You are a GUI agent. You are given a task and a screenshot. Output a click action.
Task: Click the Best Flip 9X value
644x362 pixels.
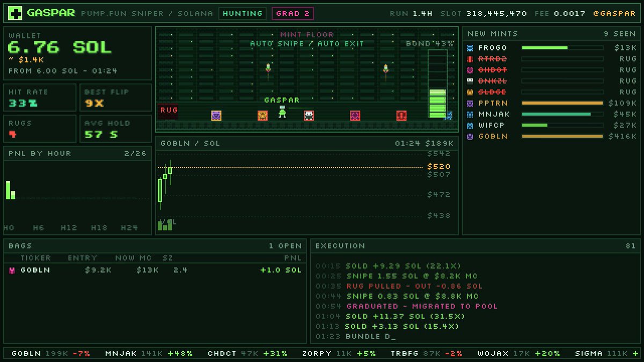tap(94, 104)
